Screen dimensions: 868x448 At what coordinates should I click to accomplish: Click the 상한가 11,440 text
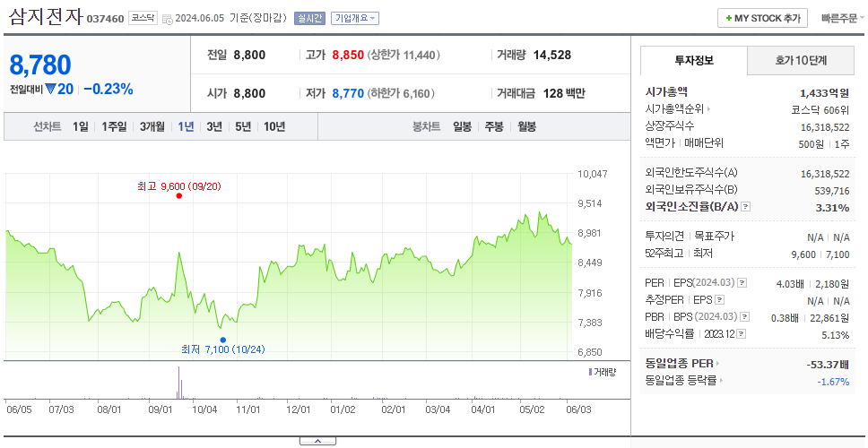tap(404, 56)
